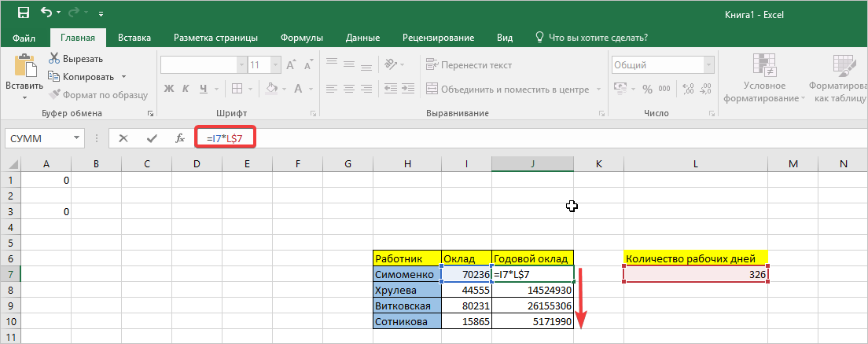Open the font size dropdown
The width and height of the screenshot is (868, 344).
[277, 65]
